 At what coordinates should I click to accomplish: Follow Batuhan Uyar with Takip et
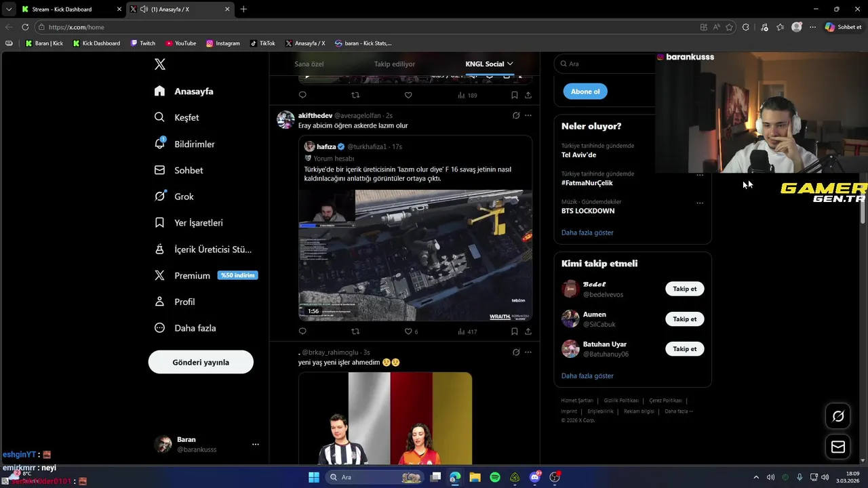click(x=685, y=348)
